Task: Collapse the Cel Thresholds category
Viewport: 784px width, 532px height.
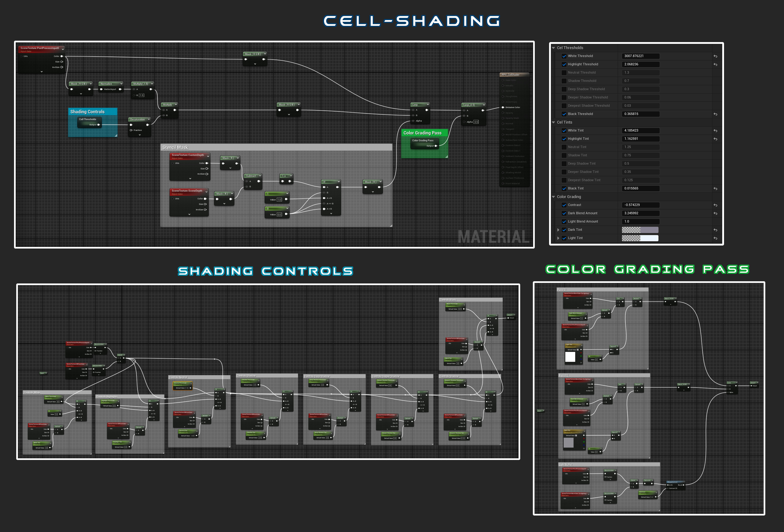Action: click(x=553, y=48)
